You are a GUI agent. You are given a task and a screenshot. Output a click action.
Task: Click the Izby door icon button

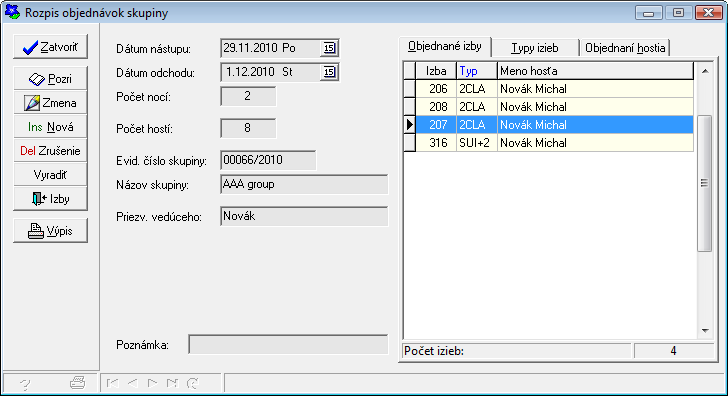coord(50,199)
